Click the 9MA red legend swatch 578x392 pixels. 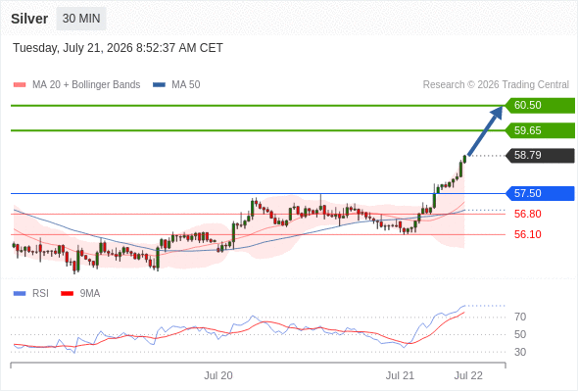(67, 294)
